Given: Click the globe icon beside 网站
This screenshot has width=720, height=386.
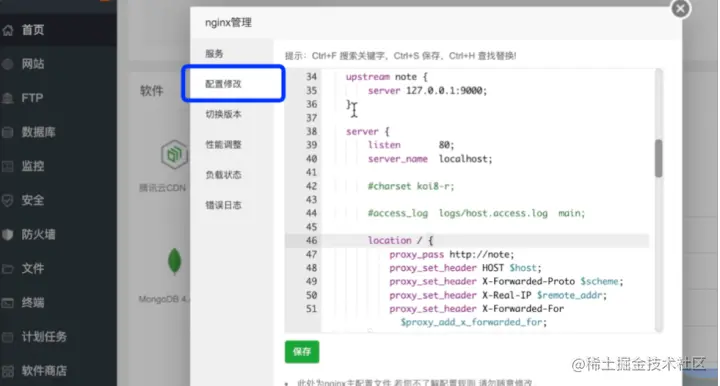Looking at the screenshot, I should click(x=7, y=64).
